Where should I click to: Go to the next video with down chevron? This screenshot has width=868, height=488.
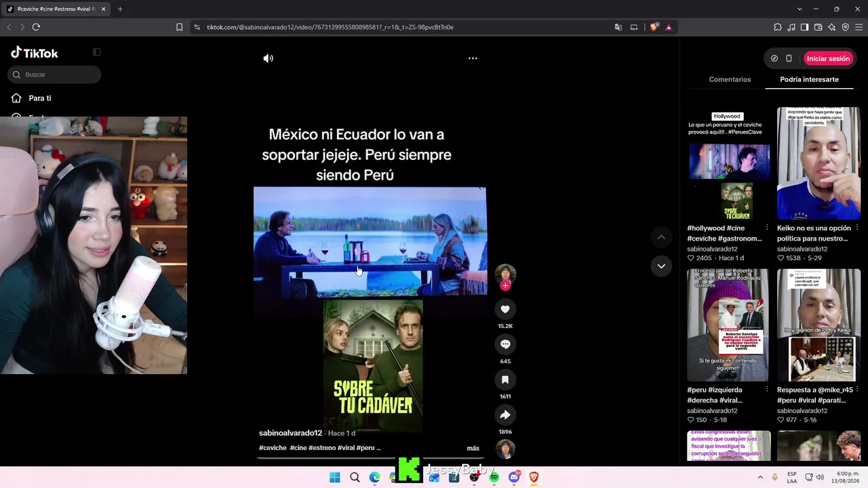[661, 266]
